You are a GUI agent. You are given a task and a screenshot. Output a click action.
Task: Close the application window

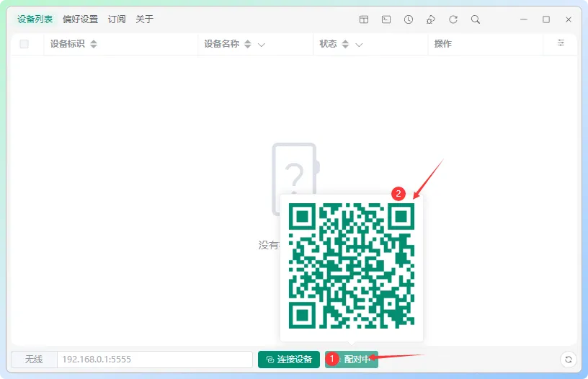click(x=569, y=19)
